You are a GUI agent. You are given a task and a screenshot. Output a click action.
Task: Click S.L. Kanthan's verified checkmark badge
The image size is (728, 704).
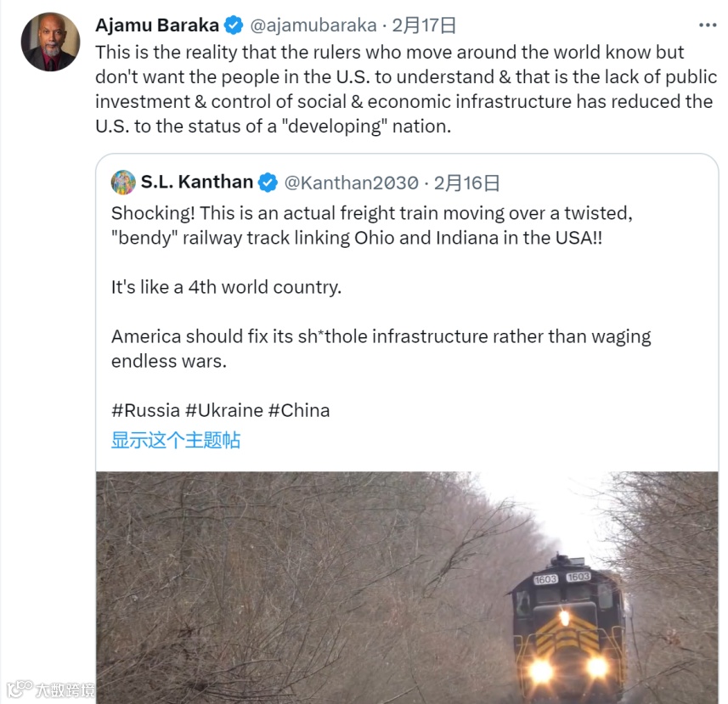tap(268, 183)
